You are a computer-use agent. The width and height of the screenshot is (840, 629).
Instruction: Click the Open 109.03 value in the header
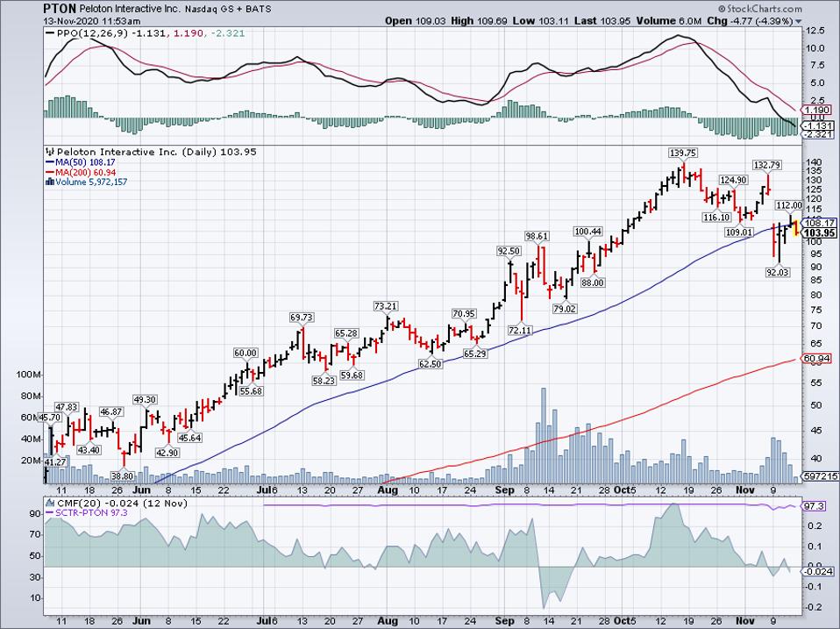(x=416, y=21)
